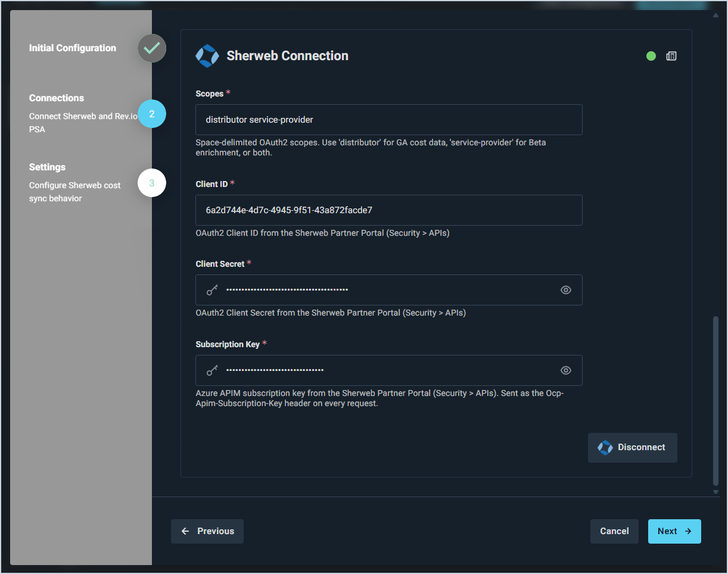Click the Azure APIM subscription key help text
Screen dimensions: 728x574
coord(379,398)
